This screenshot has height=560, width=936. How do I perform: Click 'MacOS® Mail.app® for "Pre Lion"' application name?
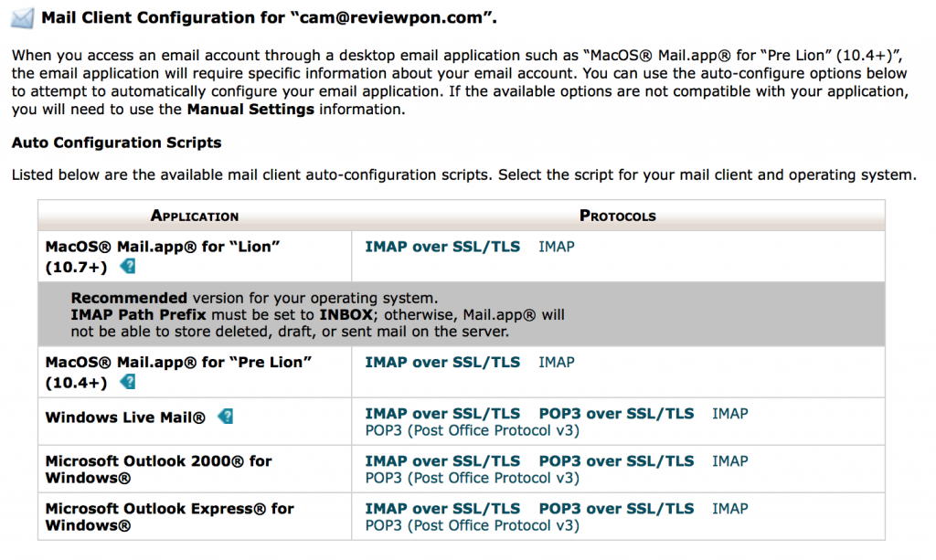(x=178, y=372)
